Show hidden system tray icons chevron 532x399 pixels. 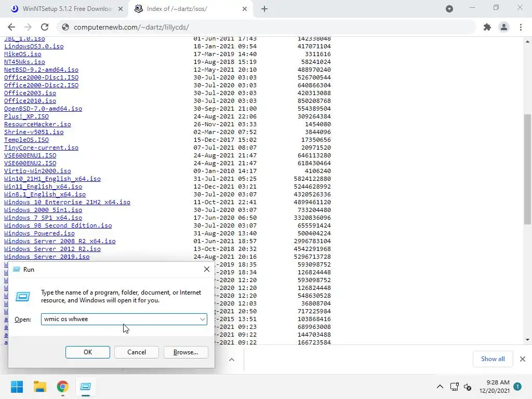tap(440, 387)
